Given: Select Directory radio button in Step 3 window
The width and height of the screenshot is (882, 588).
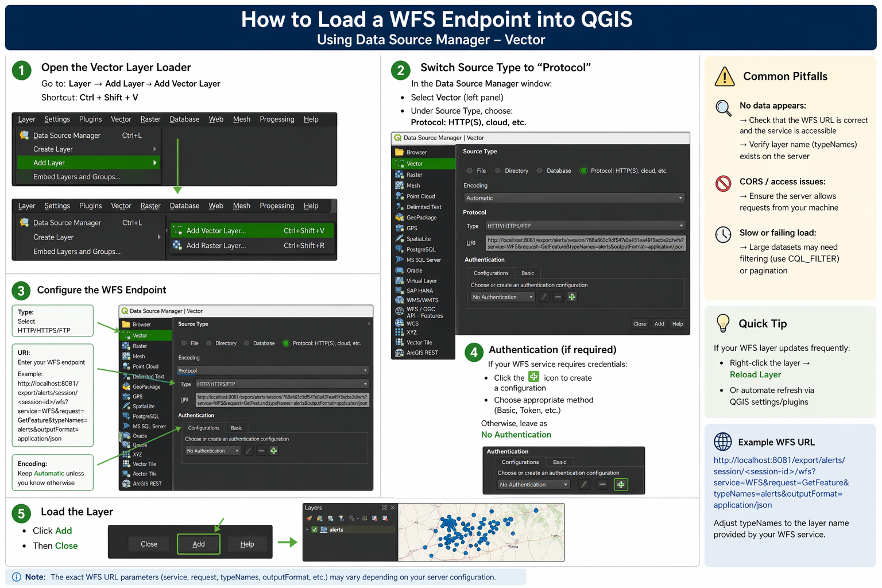Looking at the screenshot, I should pyautogui.click(x=209, y=343).
